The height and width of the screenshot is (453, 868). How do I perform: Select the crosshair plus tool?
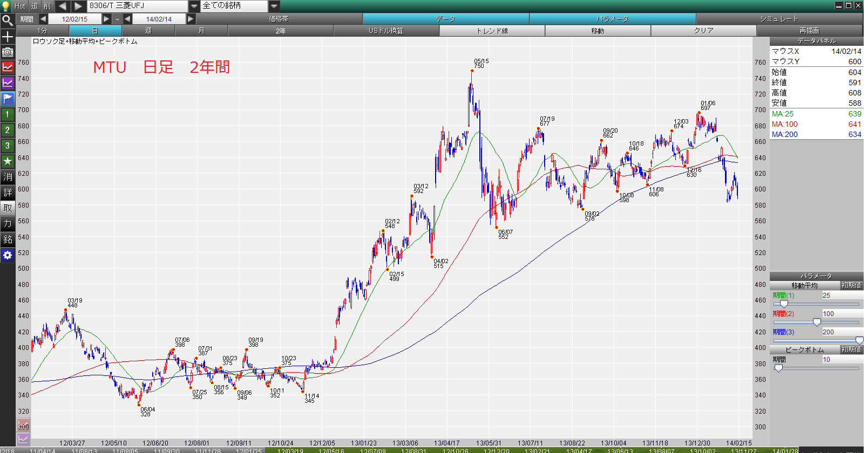8,37
